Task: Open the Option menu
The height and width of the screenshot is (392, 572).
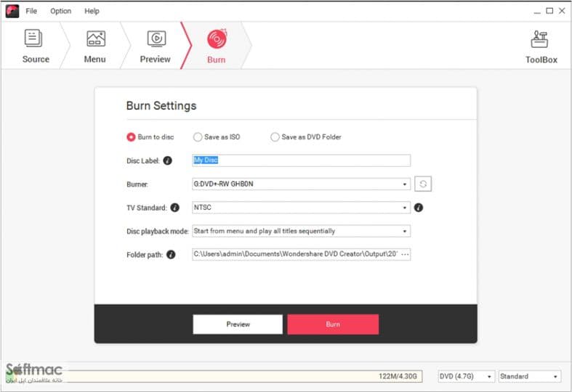Action: click(x=60, y=11)
